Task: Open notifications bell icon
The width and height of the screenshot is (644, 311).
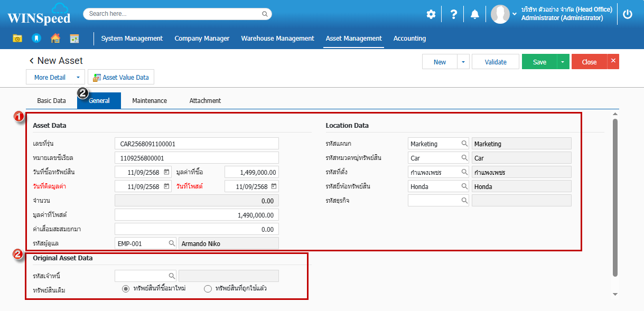Action: click(475, 14)
